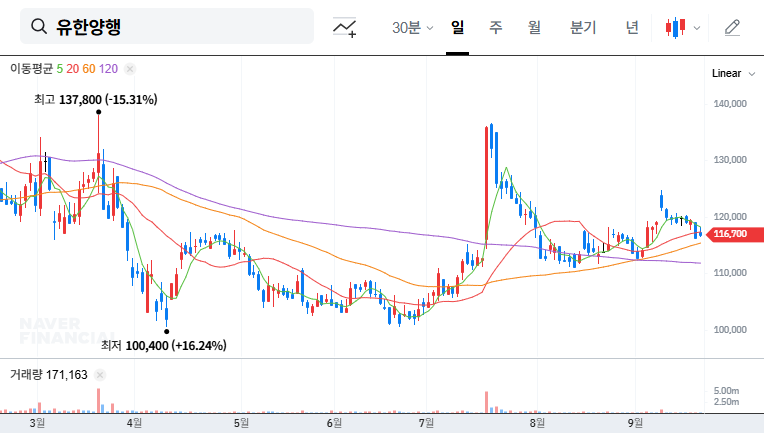The image size is (764, 433).
Task: Click the 4월 date axis label
Action: coord(134,423)
